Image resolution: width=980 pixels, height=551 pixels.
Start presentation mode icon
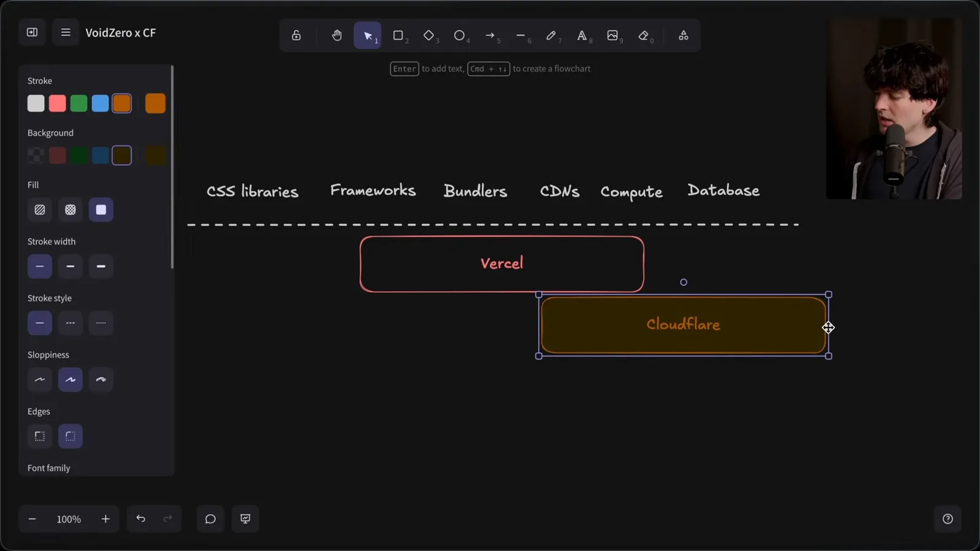(246, 519)
